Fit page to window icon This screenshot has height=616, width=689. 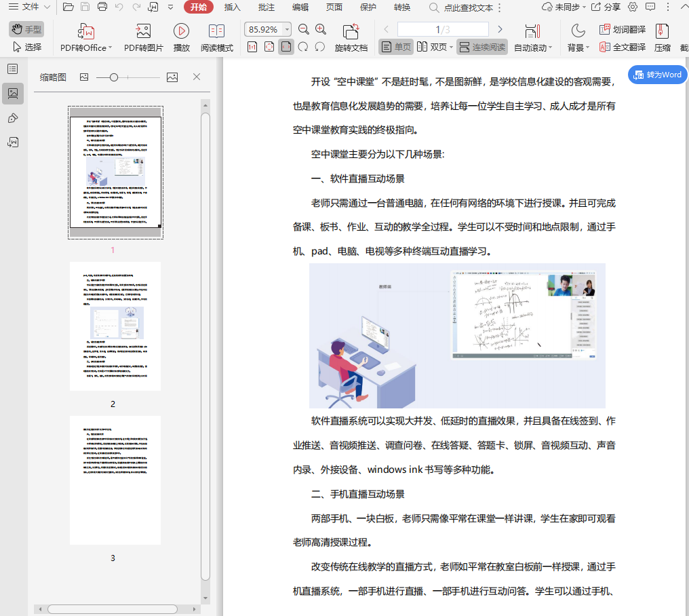(x=269, y=47)
